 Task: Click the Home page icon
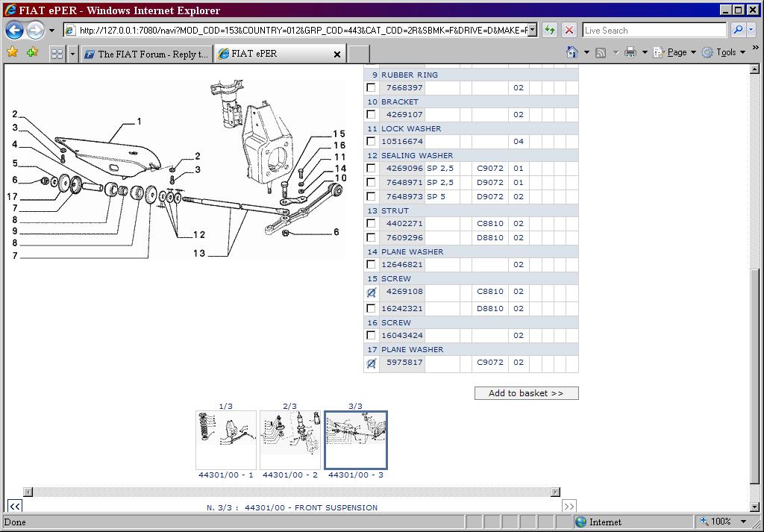pyautogui.click(x=572, y=52)
